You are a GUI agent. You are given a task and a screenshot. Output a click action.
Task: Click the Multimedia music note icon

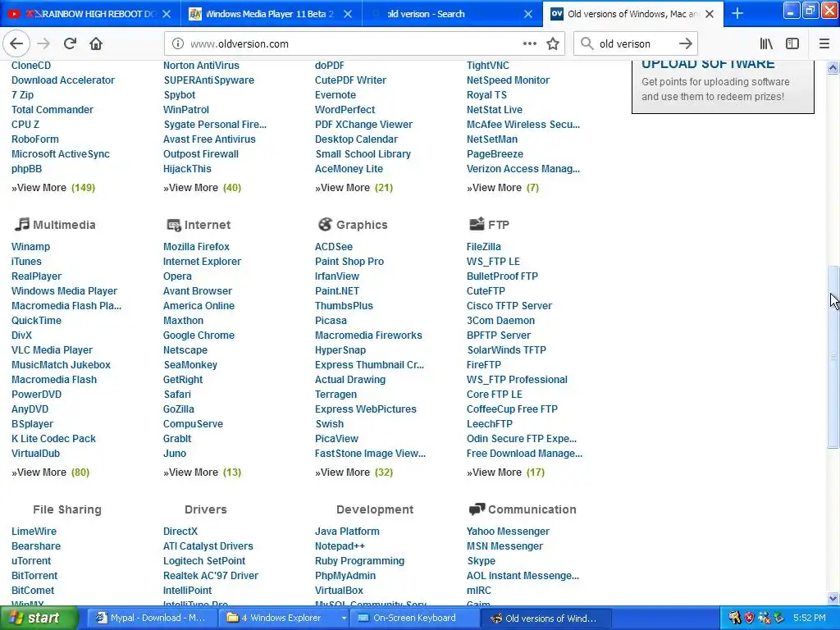coord(21,225)
